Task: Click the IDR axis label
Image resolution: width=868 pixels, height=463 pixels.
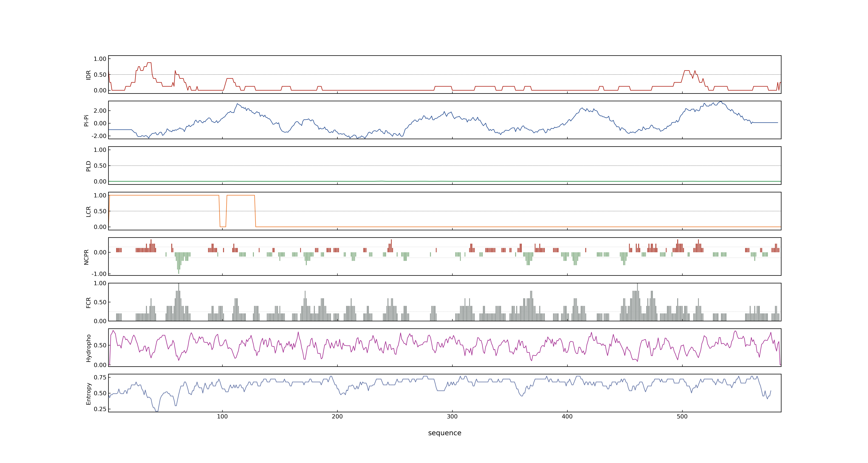Action: [x=88, y=75]
